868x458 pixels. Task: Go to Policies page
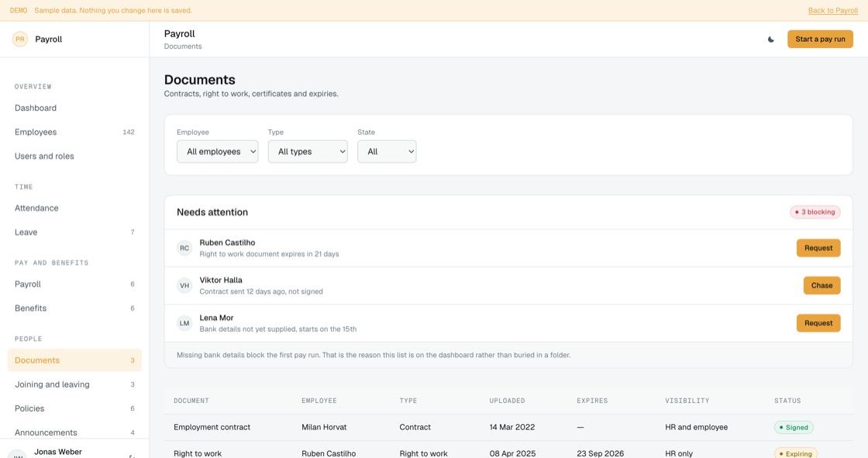tap(74, 408)
